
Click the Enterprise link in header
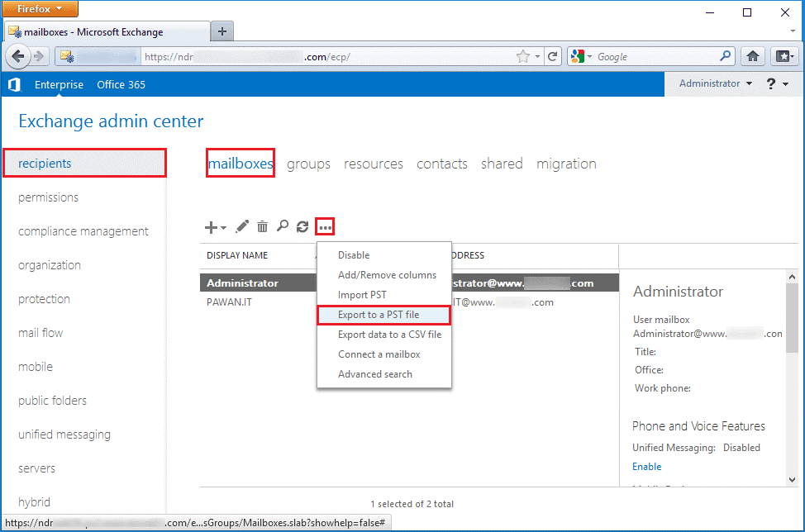point(59,84)
